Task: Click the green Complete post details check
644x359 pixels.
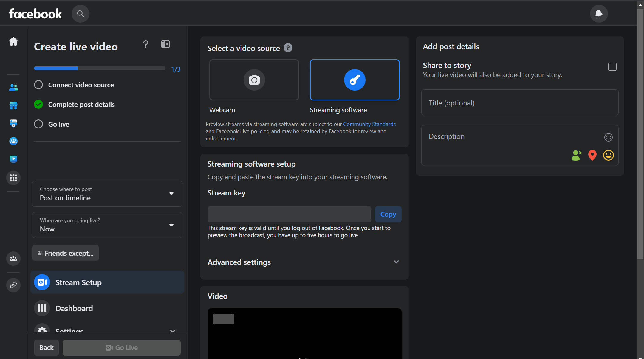Action: [38, 104]
